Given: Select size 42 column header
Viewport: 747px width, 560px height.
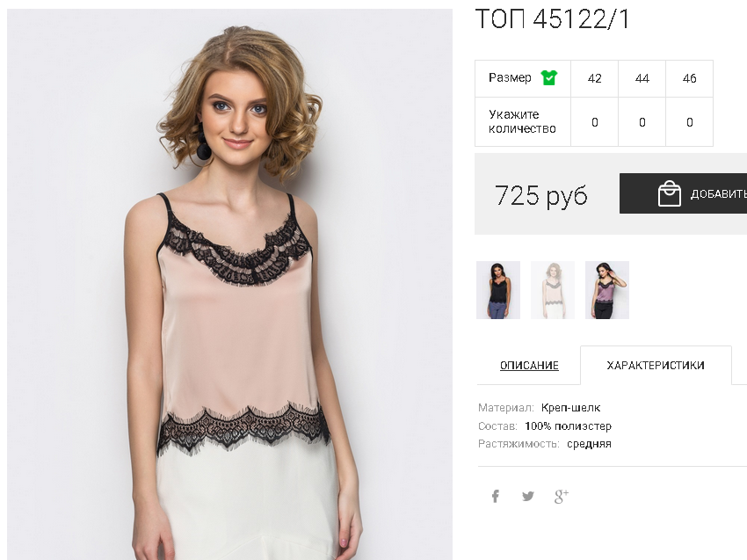Looking at the screenshot, I should 594,78.
